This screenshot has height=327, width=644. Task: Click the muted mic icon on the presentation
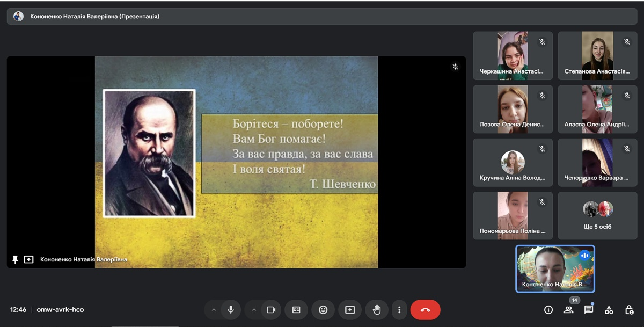click(x=455, y=67)
